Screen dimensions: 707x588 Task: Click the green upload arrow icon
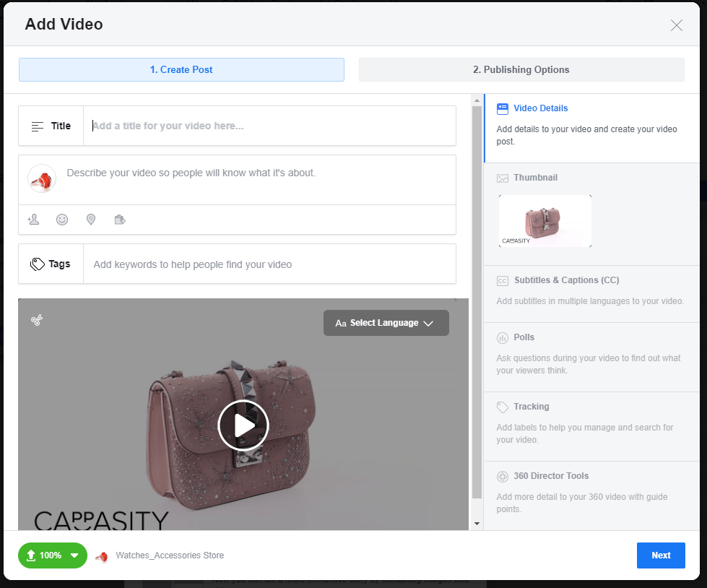click(30, 555)
